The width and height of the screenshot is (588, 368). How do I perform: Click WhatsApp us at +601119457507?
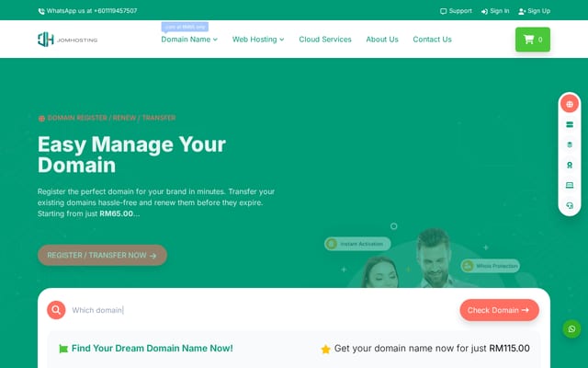coord(92,11)
